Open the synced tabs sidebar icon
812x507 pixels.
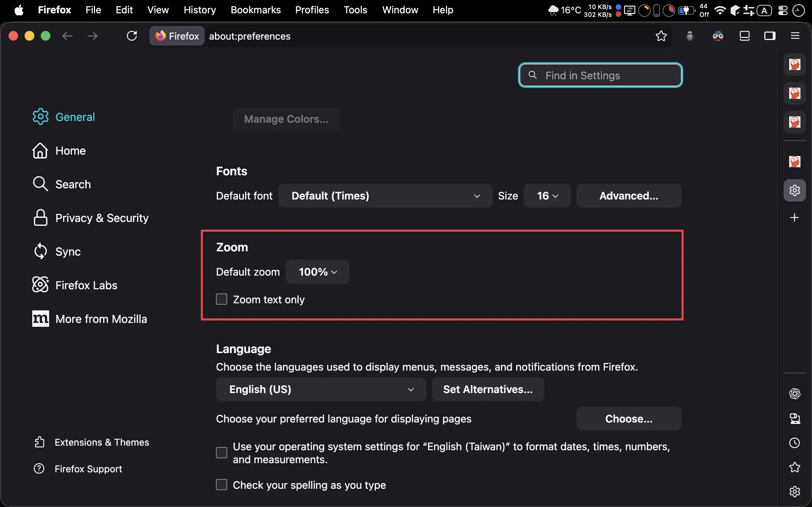794,418
